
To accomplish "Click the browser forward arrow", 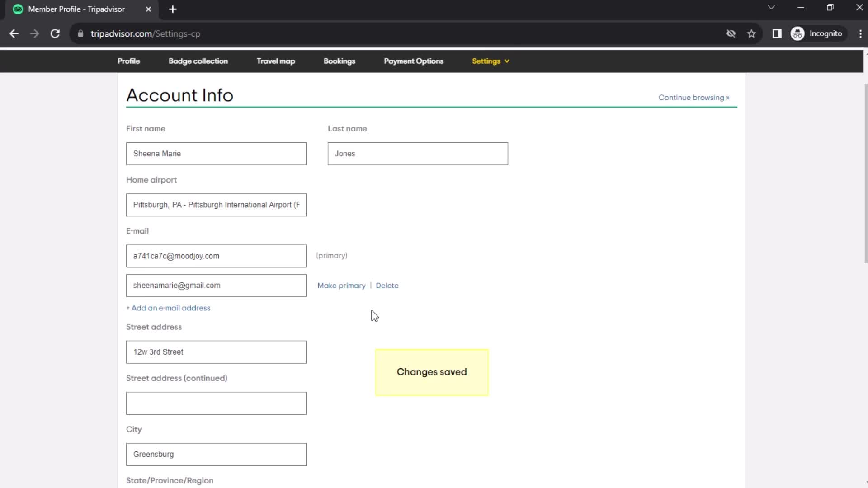I will 34,34.
